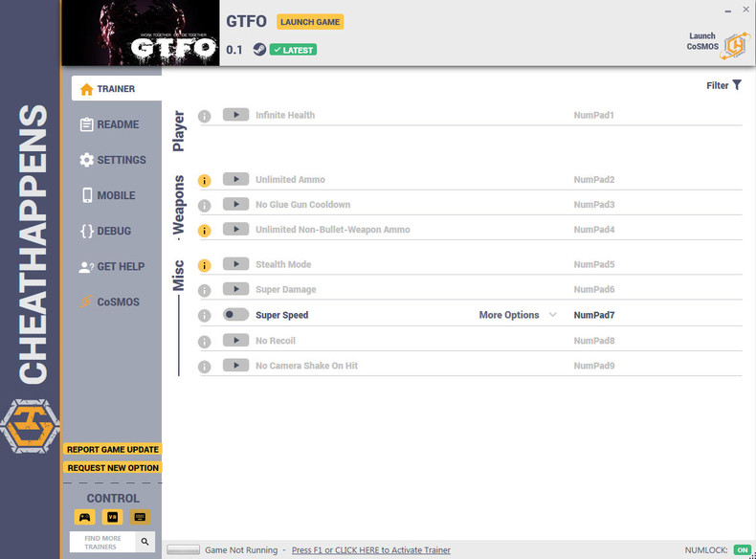Screen dimensions: 756x559
Task: Click the Steam platform icon
Action: tap(259, 49)
